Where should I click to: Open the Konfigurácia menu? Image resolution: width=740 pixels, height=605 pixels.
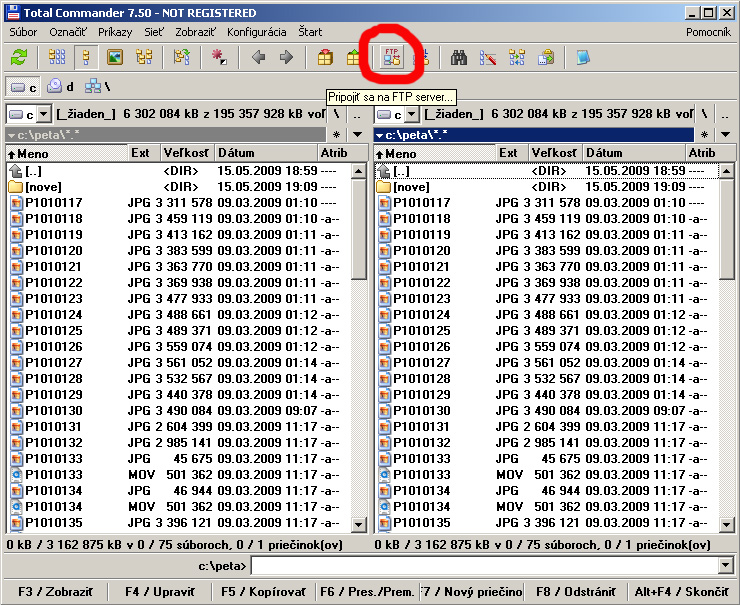tap(256, 32)
